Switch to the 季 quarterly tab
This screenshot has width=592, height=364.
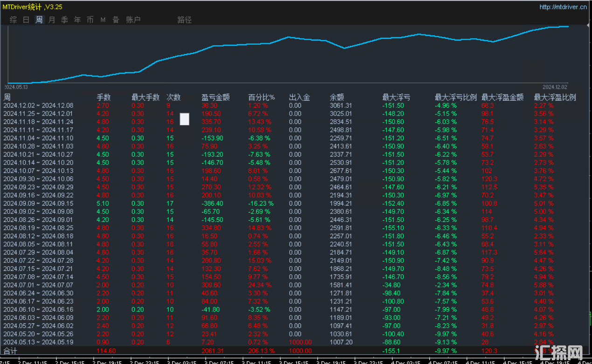tap(65, 20)
